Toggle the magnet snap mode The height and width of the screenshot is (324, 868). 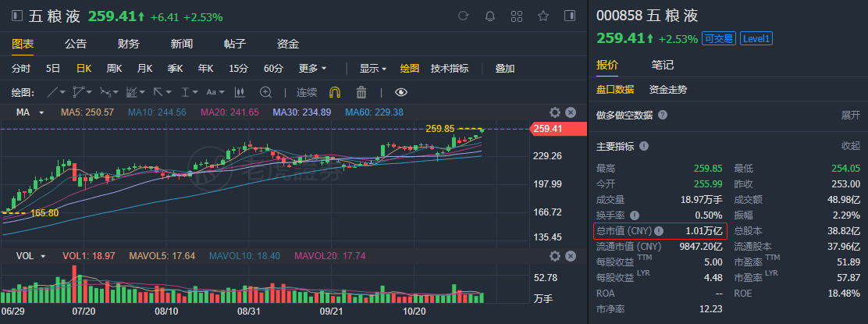335,92
